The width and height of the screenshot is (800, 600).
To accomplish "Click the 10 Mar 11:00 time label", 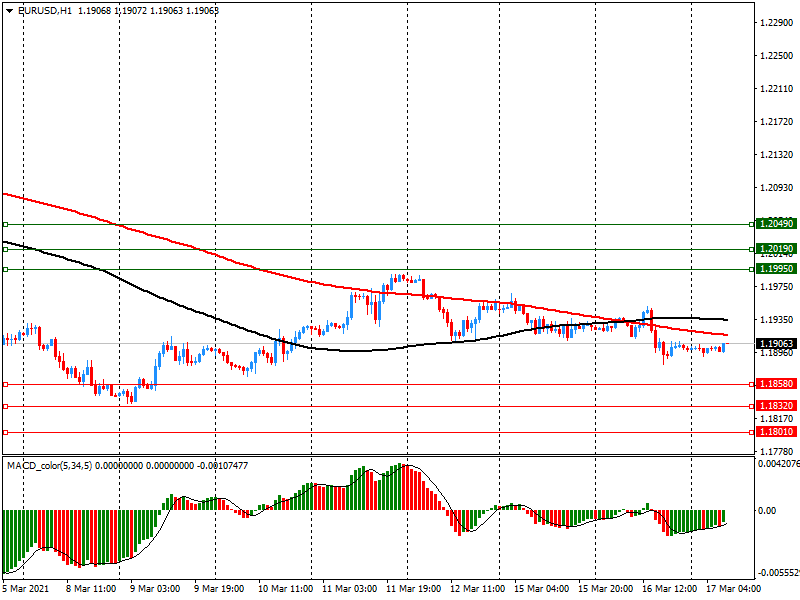I will coord(285,589).
